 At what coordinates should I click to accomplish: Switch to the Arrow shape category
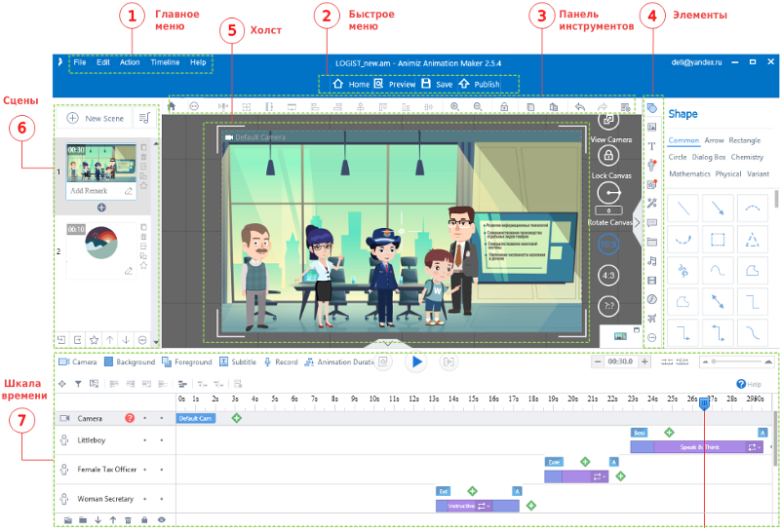coord(715,140)
